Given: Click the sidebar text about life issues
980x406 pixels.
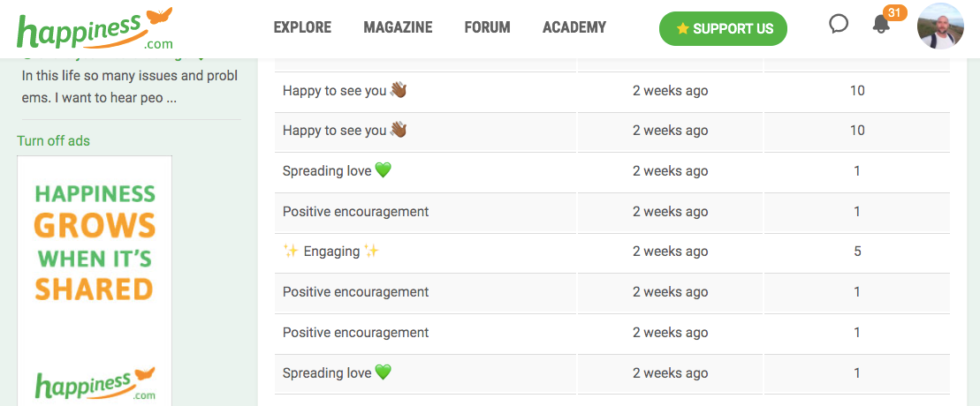Looking at the screenshot, I should coord(129,86).
